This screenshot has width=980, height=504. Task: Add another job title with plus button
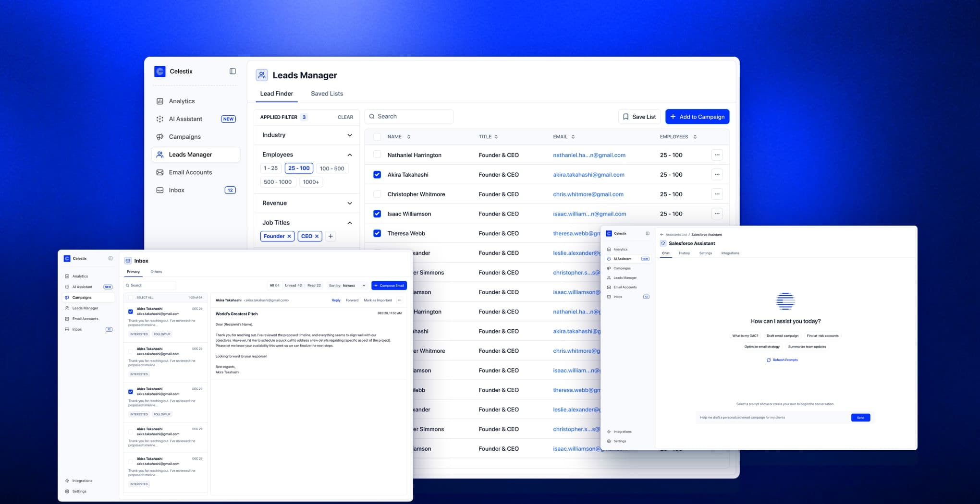331,236
